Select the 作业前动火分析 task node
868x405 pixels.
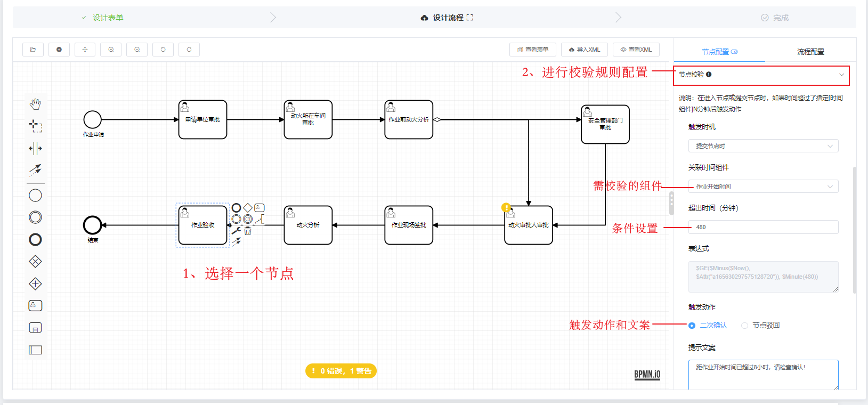tap(409, 119)
